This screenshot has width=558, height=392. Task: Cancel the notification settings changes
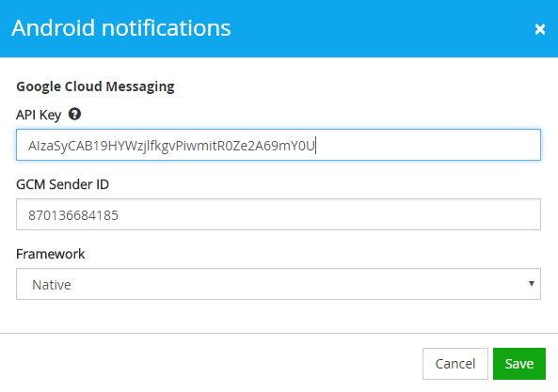pos(455,364)
